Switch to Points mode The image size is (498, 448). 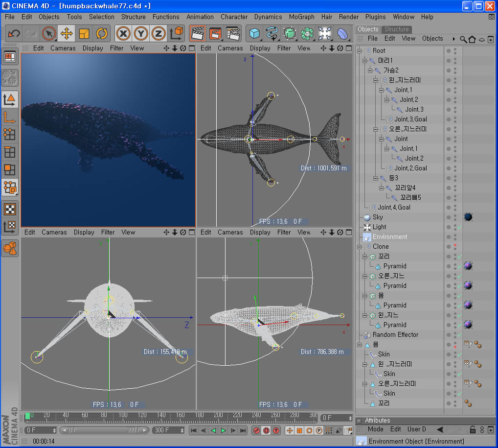10,135
